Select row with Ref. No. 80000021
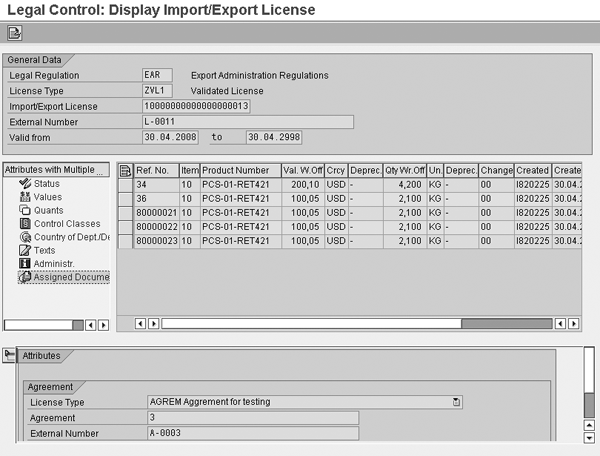Screen dimensions: 600x456 tap(125, 213)
